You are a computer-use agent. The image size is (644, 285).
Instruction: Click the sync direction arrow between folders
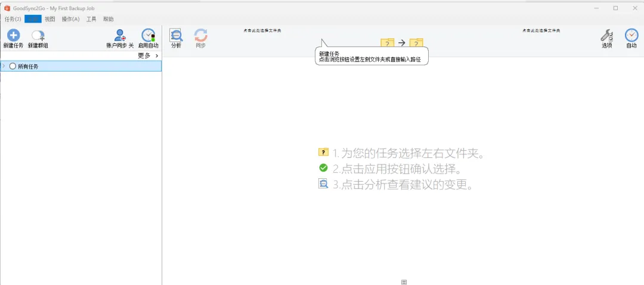(402, 42)
